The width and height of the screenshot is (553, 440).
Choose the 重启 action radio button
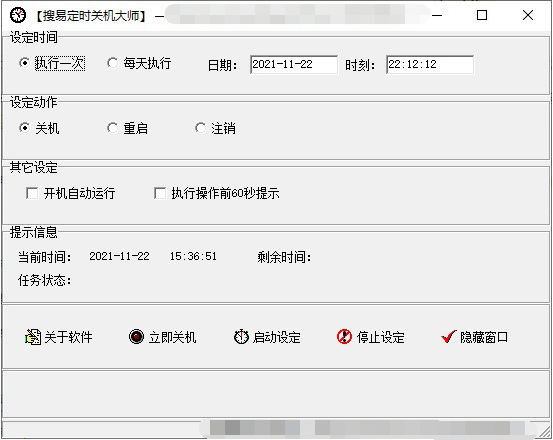tap(113, 128)
